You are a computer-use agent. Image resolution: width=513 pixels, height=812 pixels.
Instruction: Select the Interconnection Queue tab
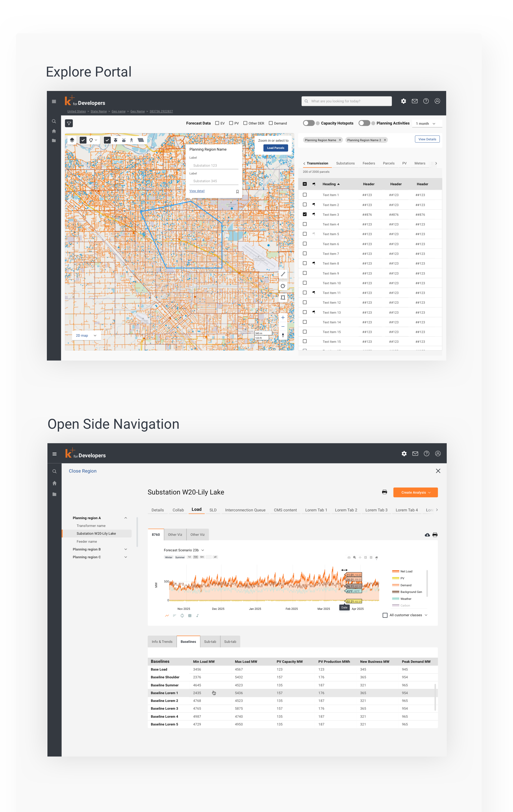click(245, 510)
